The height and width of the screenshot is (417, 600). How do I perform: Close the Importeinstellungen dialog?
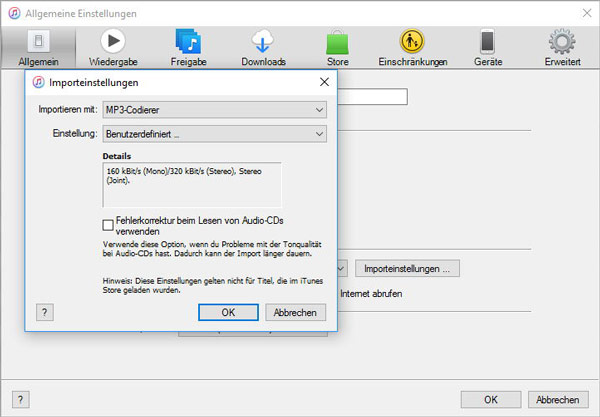pos(324,82)
